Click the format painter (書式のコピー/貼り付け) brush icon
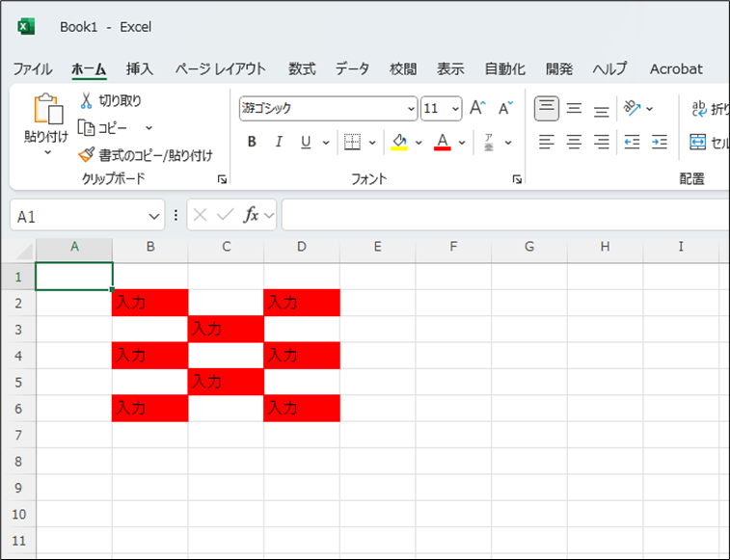This screenshot has width=730, height=560. tap(86, 154)
